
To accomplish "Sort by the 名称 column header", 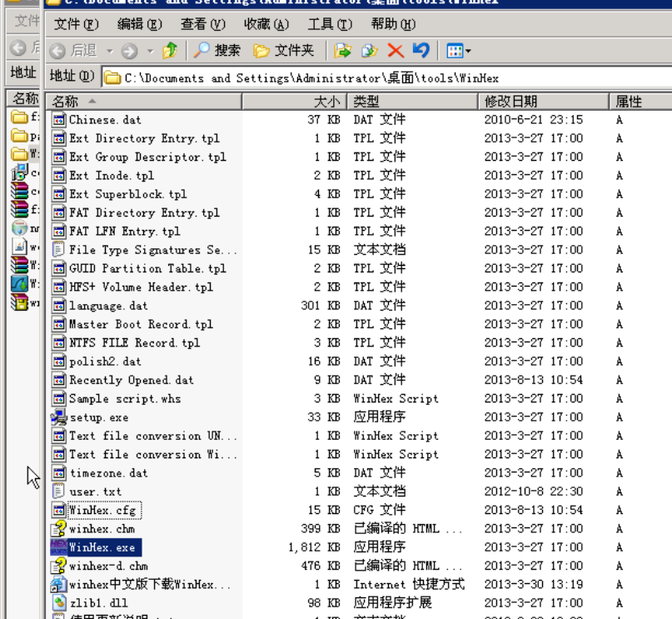I will 144,102.
